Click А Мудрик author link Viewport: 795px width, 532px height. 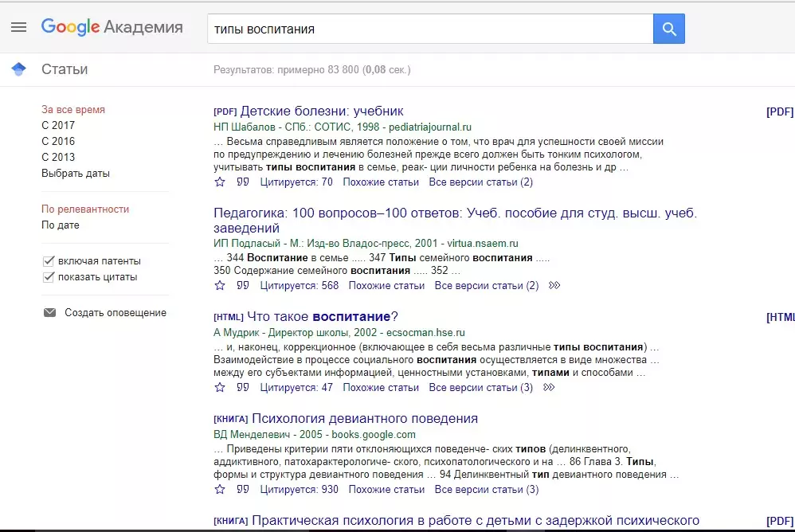[237, 332]
